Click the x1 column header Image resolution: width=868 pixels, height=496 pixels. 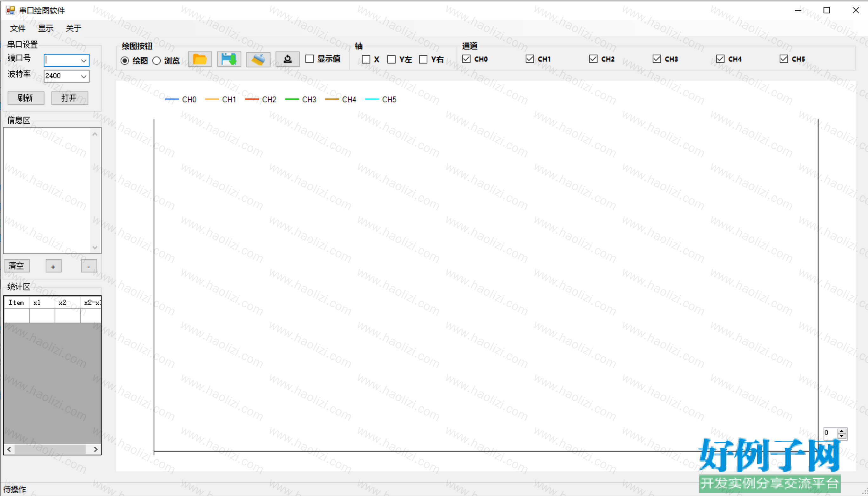(x=42, y=303)
